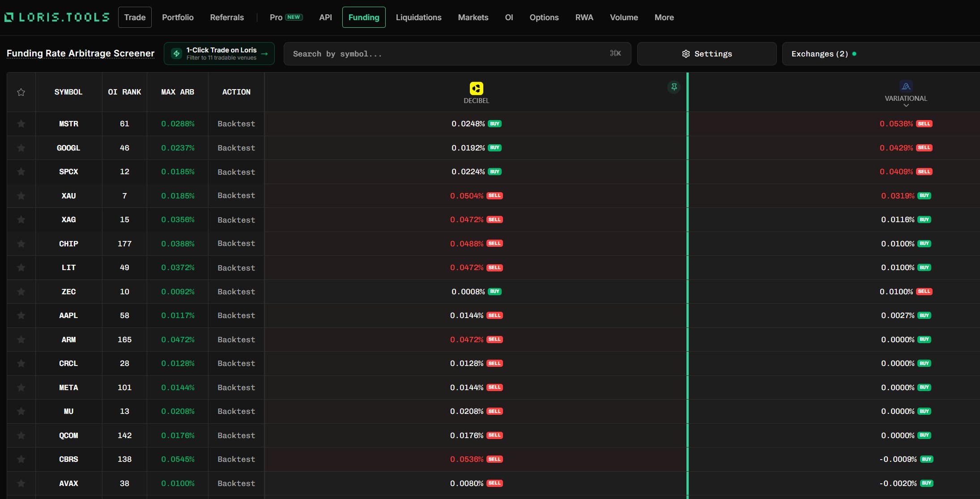Viewport: 980px width, 499px height.
Task: Click the BUY badge in AVAX Variational cell
Action: pos(926,483)
